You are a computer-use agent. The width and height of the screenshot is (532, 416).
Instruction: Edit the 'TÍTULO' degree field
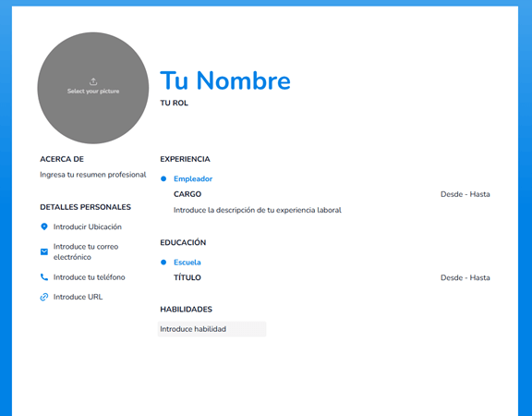click(x=187, y=277)
